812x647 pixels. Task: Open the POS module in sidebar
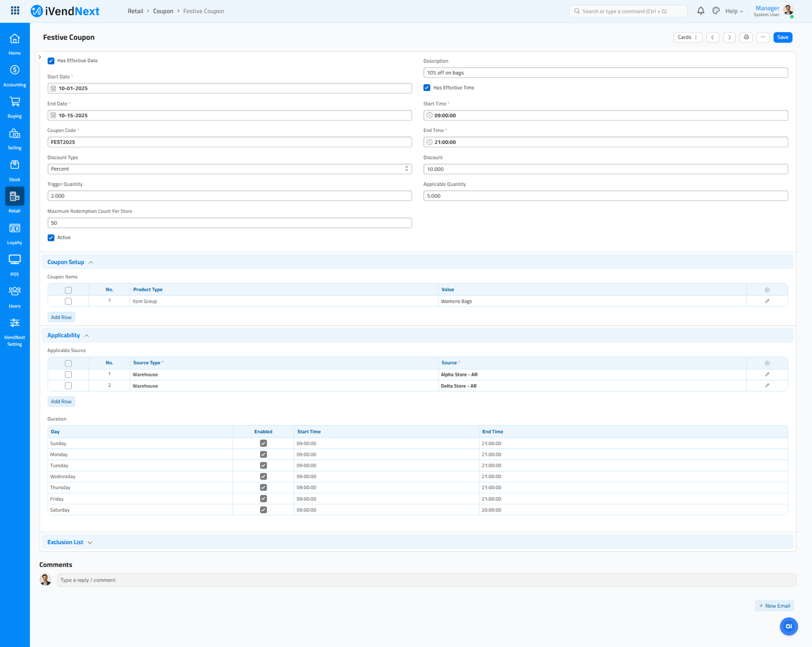pyautogui.click(x=15, y=265)
